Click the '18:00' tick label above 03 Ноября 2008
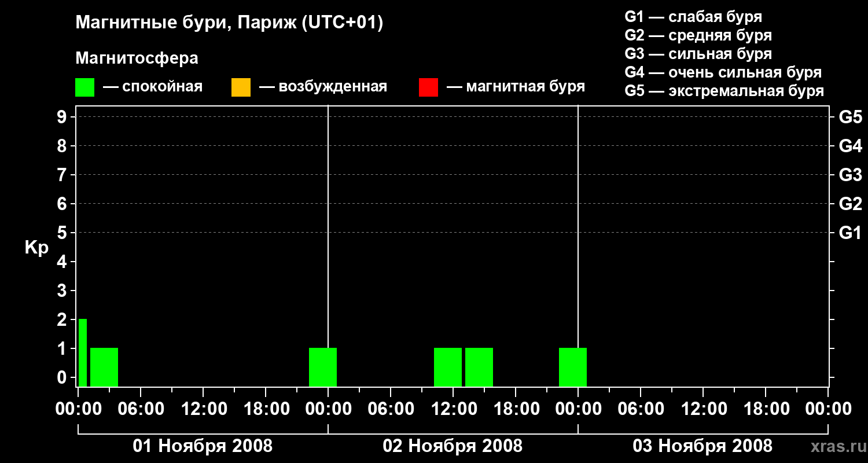 coord(766,409)
